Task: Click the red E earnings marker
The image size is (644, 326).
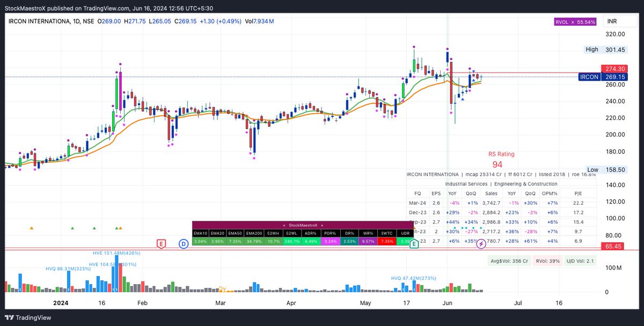Action: point(160,244)
